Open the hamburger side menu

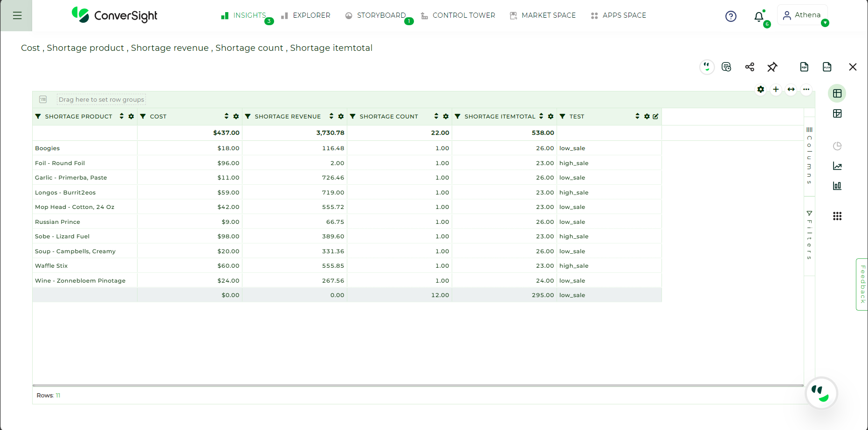point(17,15)
